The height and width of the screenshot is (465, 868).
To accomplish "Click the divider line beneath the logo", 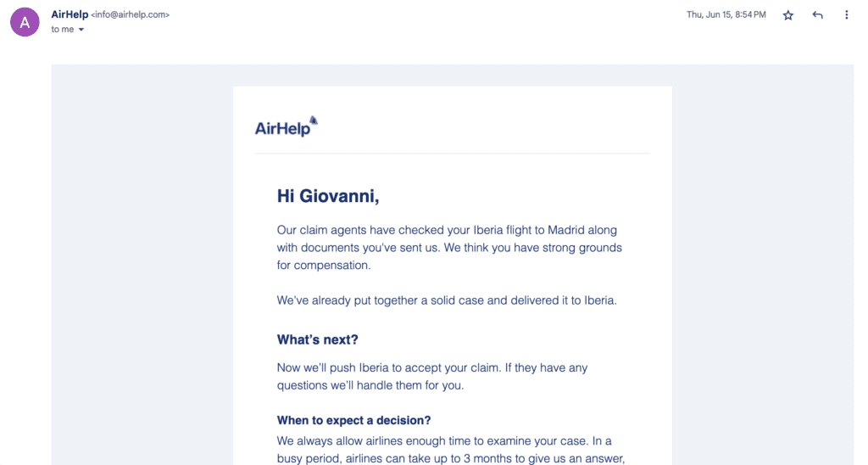I will (453, 153).
